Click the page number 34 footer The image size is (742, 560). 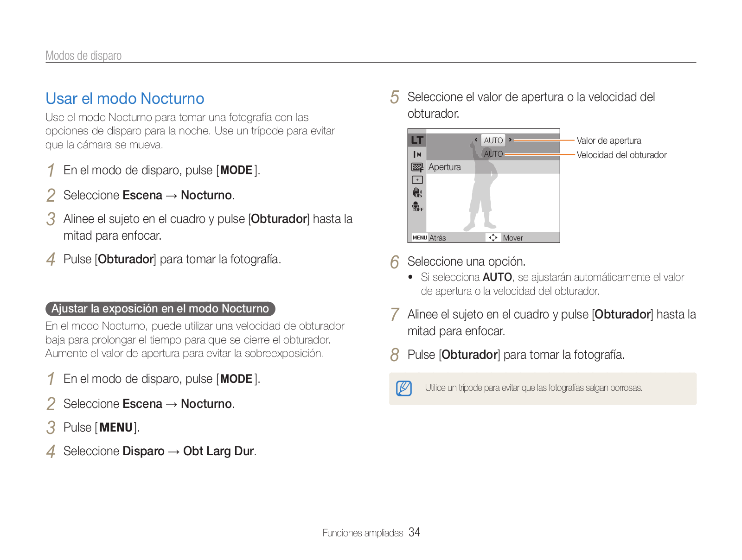click(415, 532)
